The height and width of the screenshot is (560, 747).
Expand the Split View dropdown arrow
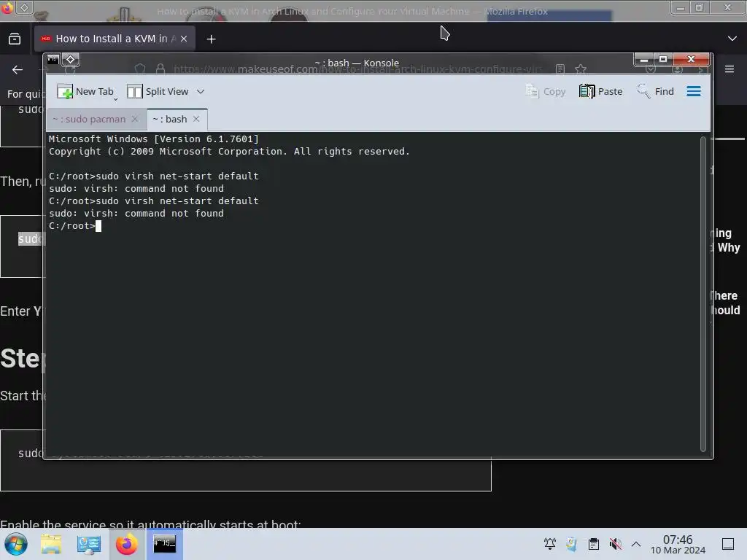201,91
